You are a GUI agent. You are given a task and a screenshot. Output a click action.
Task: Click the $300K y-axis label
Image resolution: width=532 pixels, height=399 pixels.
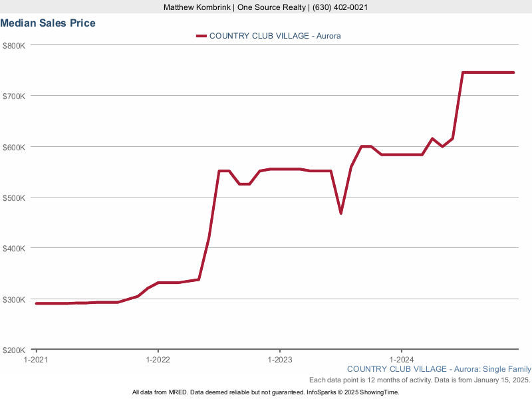(14, 299)
